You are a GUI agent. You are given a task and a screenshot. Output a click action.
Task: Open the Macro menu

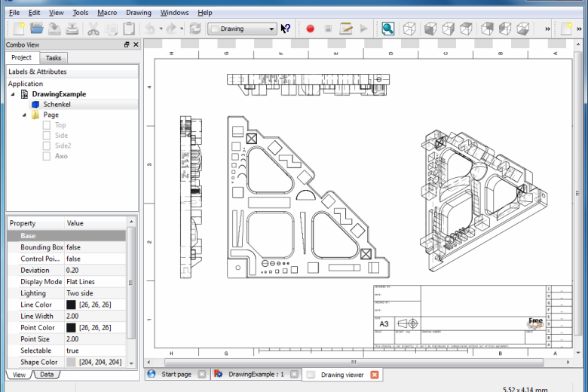tap(107, 13)
